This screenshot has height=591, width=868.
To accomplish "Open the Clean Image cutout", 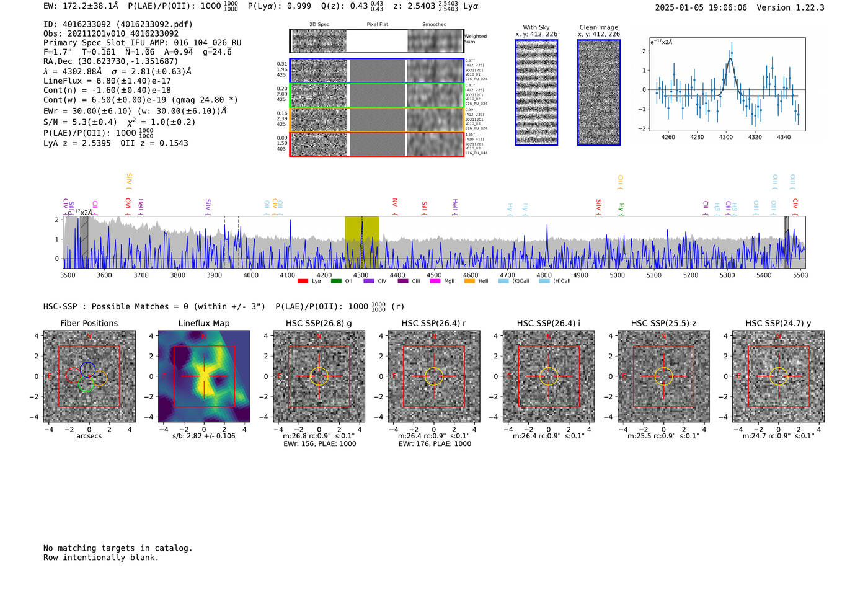I will click(x=599, y=92).
